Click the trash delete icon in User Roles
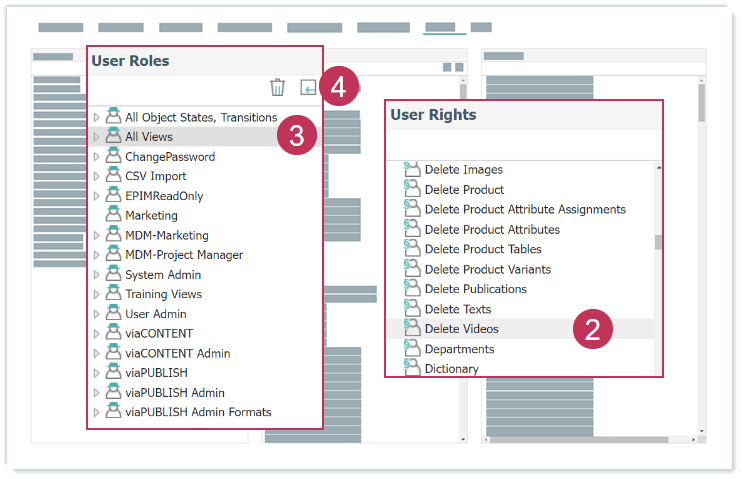 tap(278, 88)
